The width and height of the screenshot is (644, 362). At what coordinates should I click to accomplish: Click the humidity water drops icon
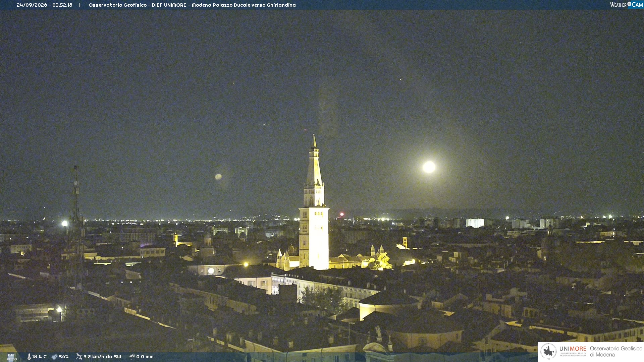click(x=54, y=357)
